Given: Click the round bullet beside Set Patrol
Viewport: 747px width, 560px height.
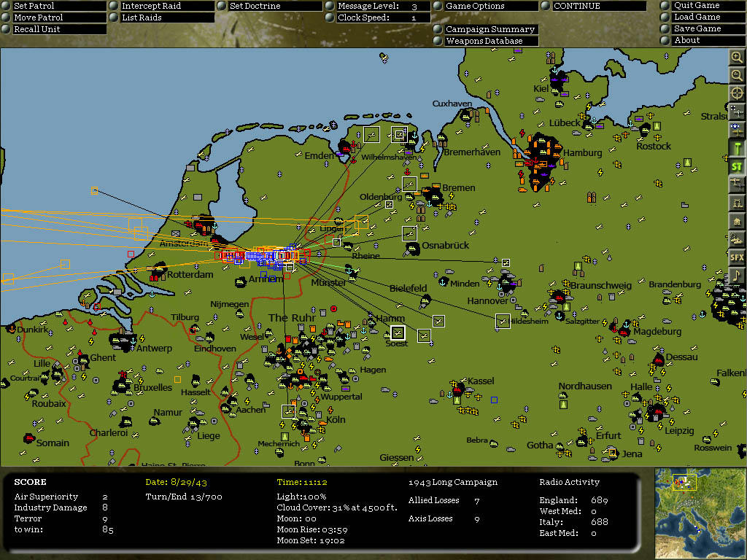Looking at the screenshot, I should 6,6.
